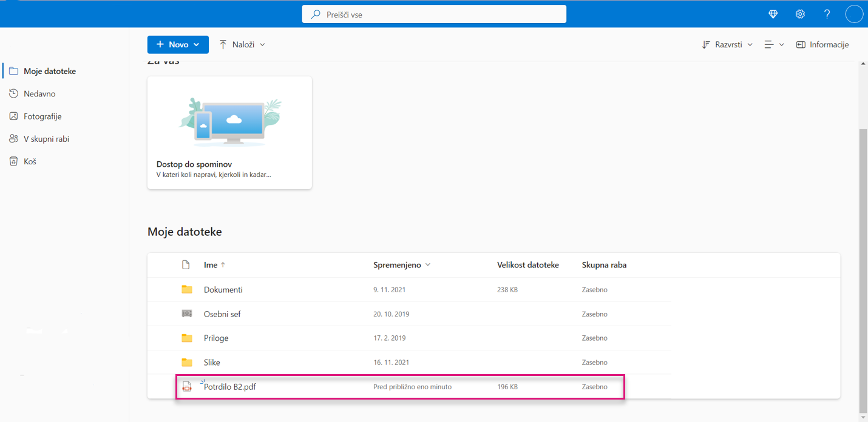868x422 pixels.
Task: Open the Informacije pane button
Action: pyautogui.click(x=822, y=44)
